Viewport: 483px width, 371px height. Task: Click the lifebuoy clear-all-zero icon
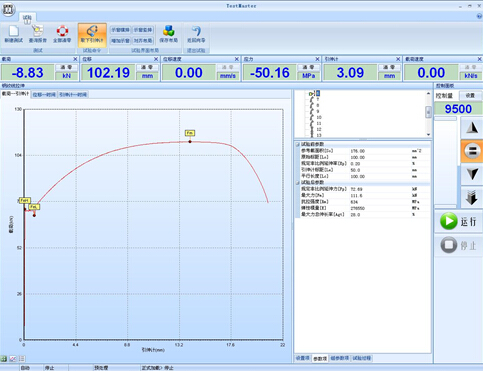(62, 31)
